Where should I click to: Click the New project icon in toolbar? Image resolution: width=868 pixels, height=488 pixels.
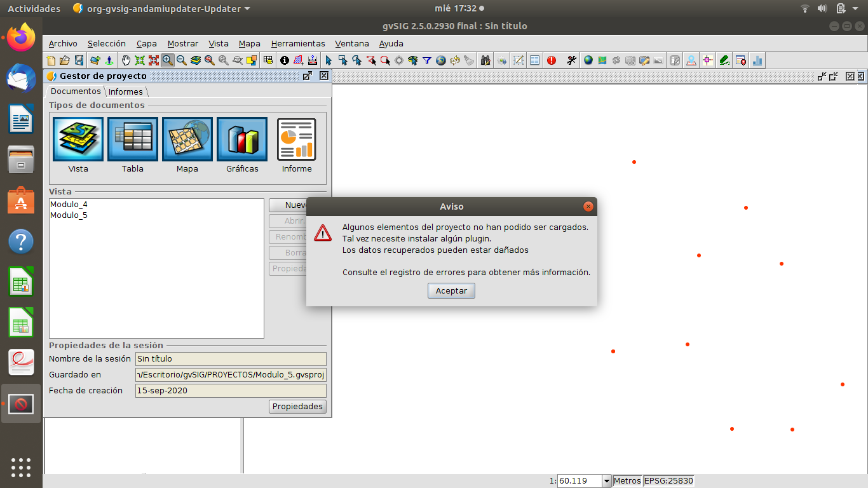[x=50, y=60]
